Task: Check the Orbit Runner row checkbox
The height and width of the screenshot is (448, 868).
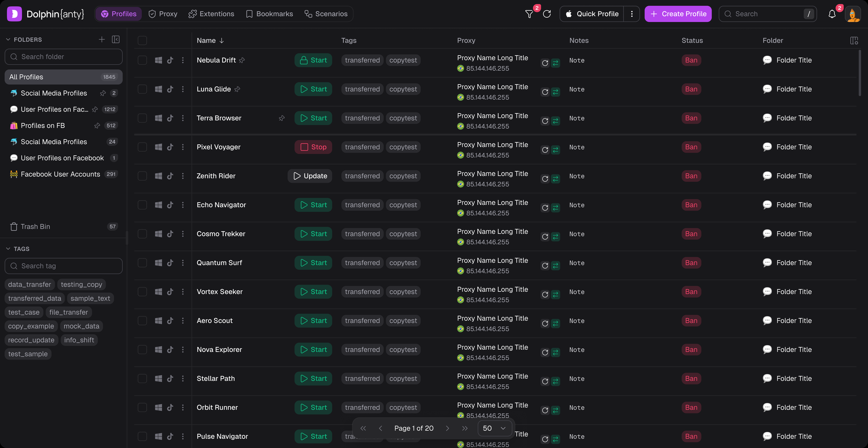Action: 142,407
